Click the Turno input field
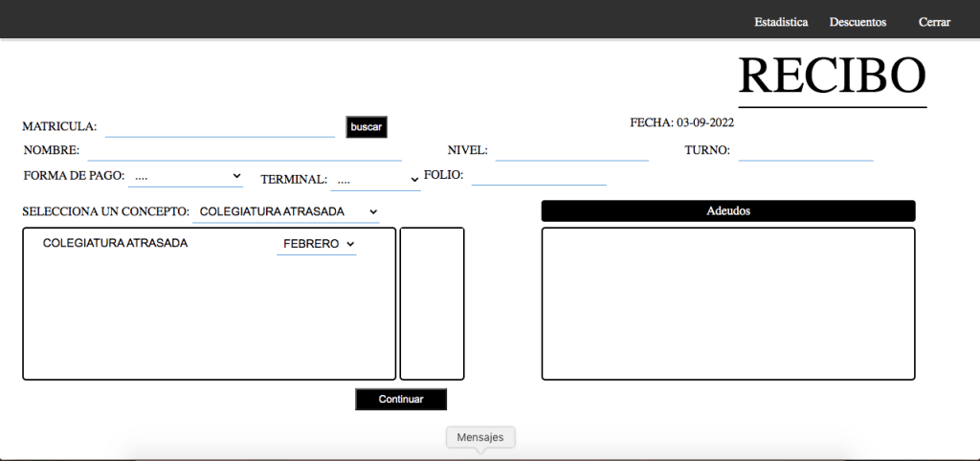Screen dimensions: 980x461 805,151
